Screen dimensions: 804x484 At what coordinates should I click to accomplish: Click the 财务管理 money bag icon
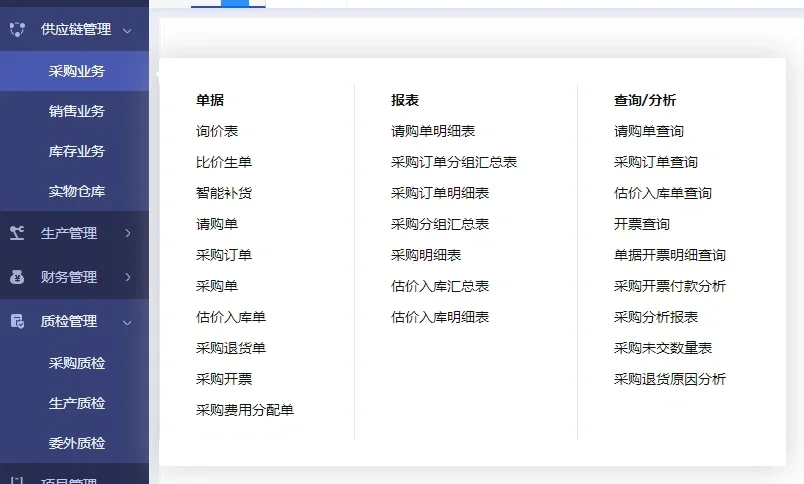pos(17,277)
